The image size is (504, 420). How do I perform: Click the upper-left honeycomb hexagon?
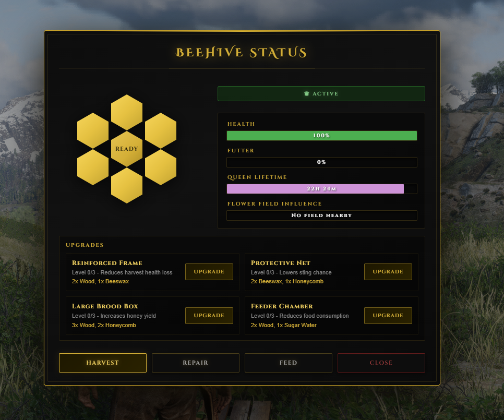point(93,130)
